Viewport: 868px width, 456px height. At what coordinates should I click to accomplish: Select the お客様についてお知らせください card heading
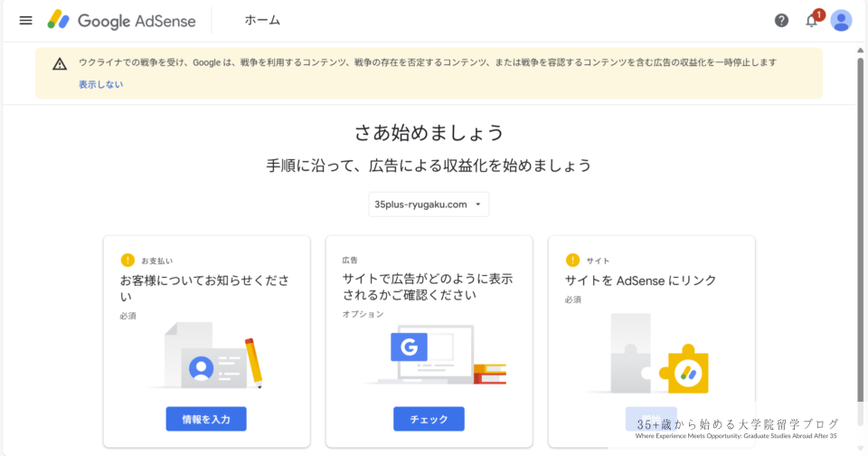204,288
